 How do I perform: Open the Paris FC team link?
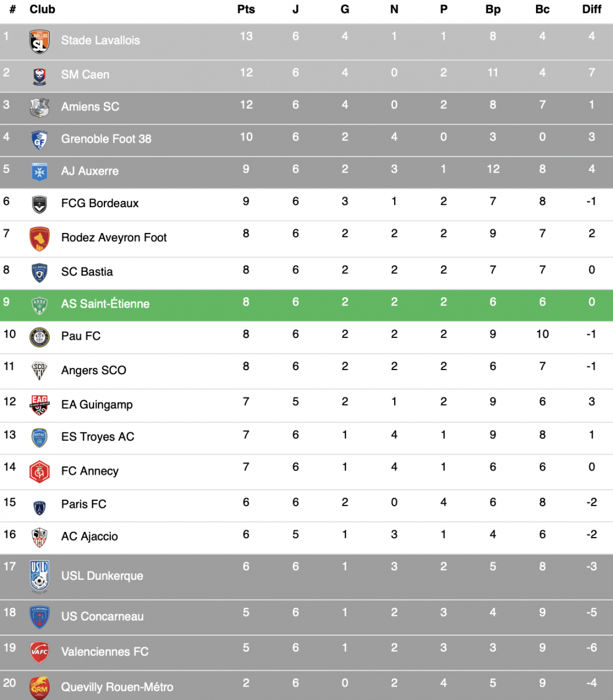84,504
